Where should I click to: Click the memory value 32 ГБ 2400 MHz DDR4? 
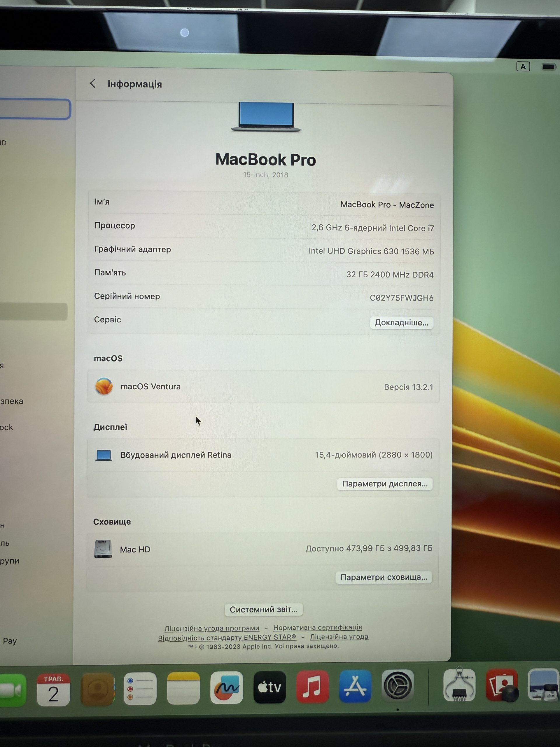[390, 275]
